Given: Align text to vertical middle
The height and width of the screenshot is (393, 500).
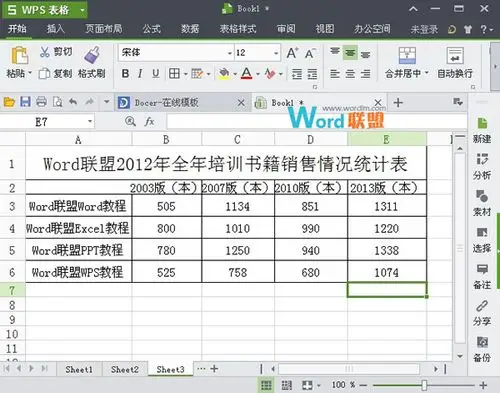Looking at the screenshot, I should 350,53.
